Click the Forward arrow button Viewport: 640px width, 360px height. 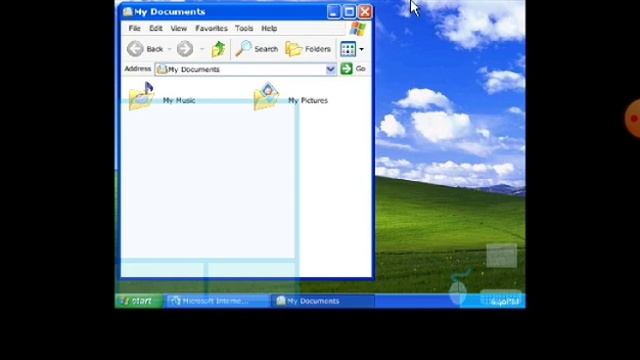185,49
